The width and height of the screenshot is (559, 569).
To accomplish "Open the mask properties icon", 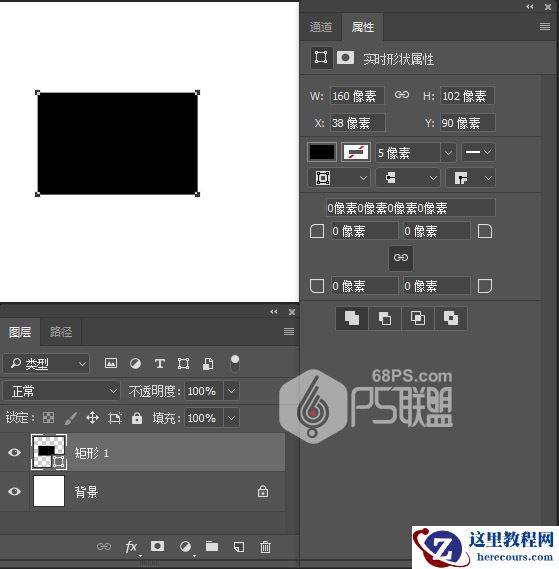I will click(x=345, y=58).
